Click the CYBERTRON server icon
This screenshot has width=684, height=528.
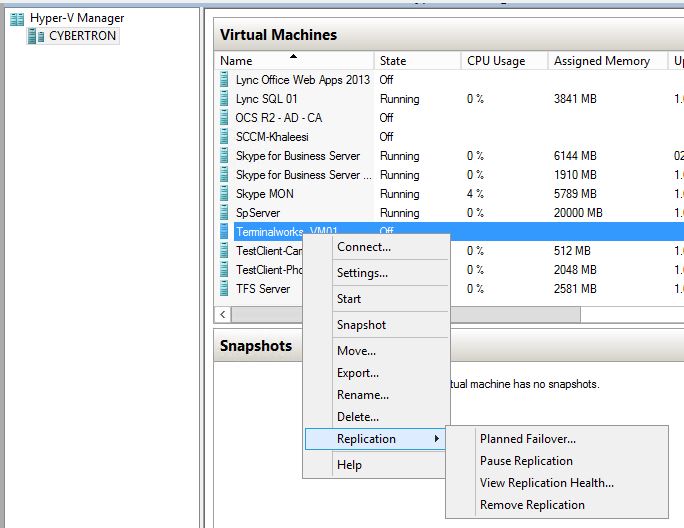click(36, 36)
